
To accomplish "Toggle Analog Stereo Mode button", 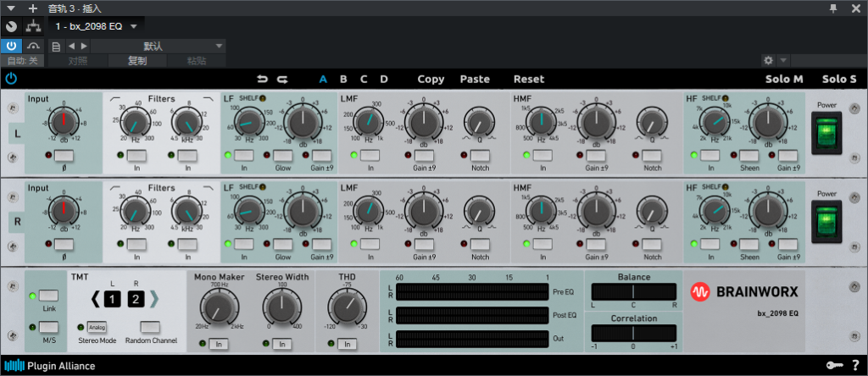I will [97, 327].
